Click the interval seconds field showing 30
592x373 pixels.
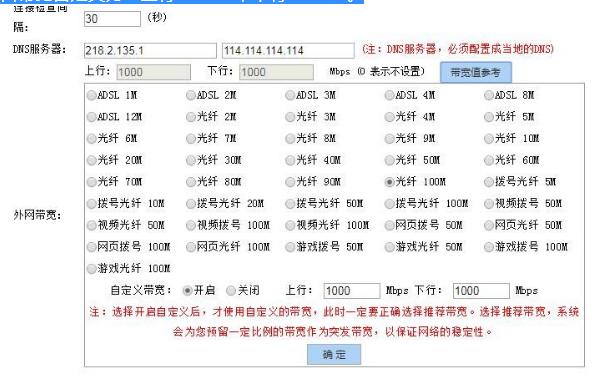click(112, 18)
